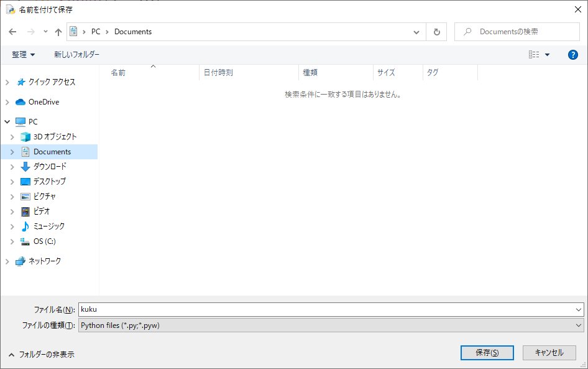Click the Back navigation arrow

[12, 32]
